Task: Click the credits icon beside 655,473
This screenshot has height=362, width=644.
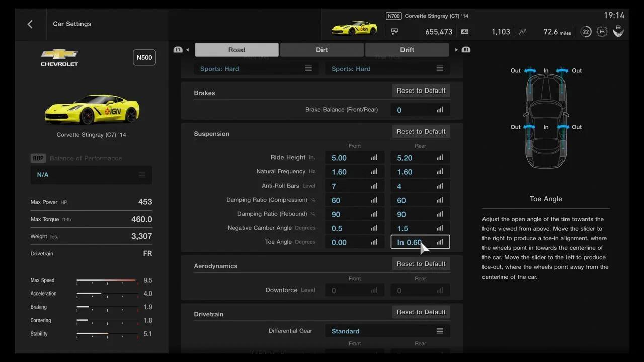Action: [x=395, y=32]
